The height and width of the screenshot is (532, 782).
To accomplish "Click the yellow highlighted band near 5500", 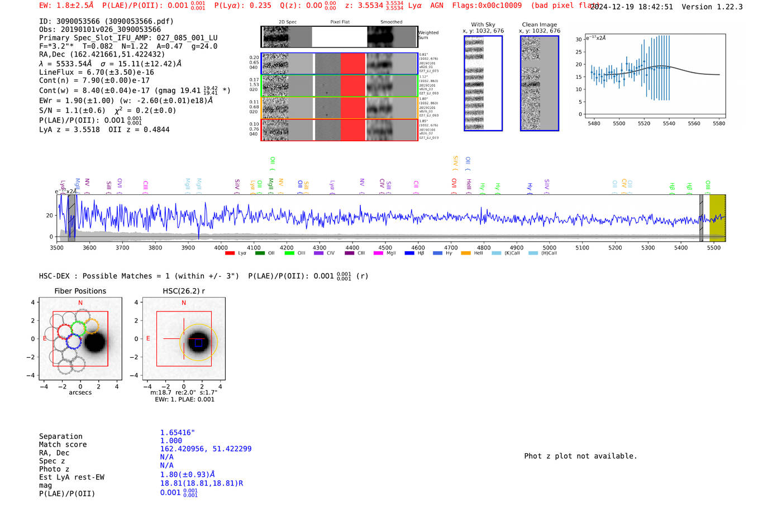I will (717, 218).
